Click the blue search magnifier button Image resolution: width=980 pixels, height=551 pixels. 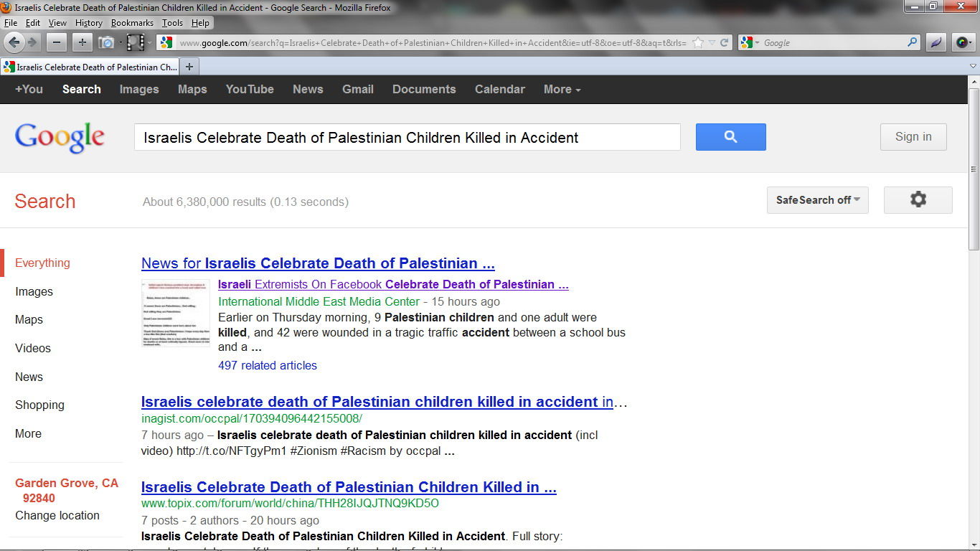tap(730, 137)
